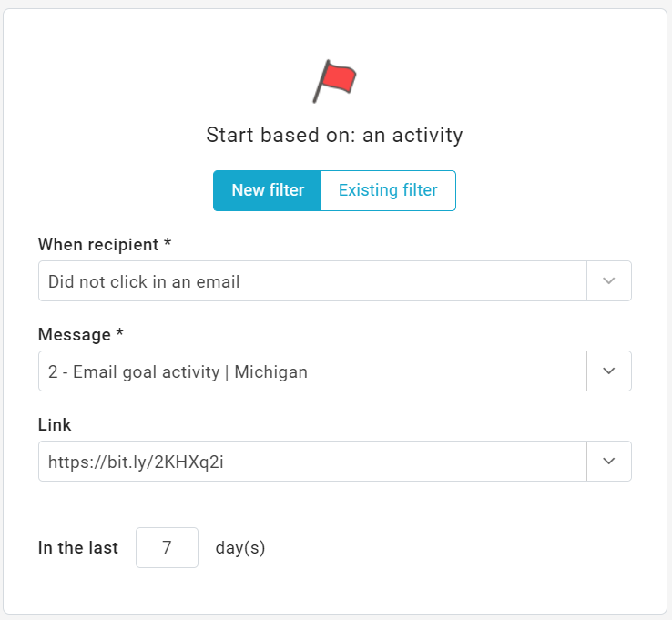Click the 'When recipient' field label
The width and height of the screenshot is (672, 620).
99,244
